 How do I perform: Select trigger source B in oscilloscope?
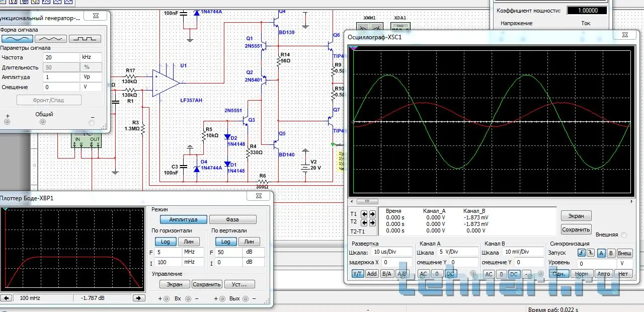(611, 253)
